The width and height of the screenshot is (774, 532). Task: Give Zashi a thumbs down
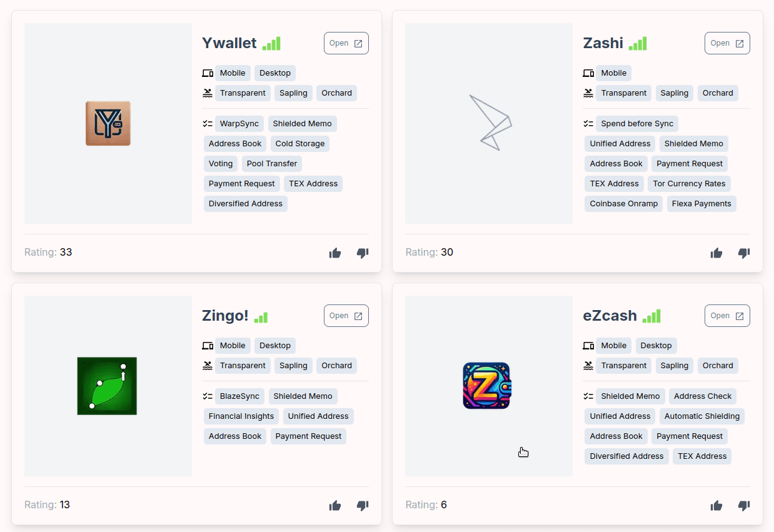click(744, 253)
